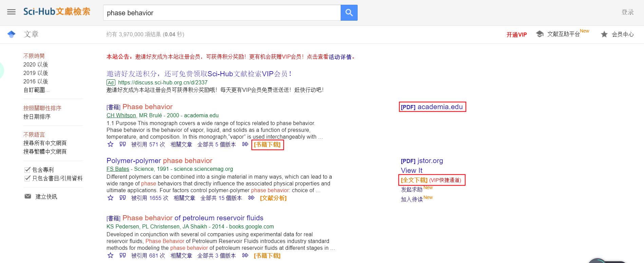View 全部共 3 個版本
Image resolution: width=644 pixels, height=263 pixels.
pyautogui.click(x=216, y=256)
